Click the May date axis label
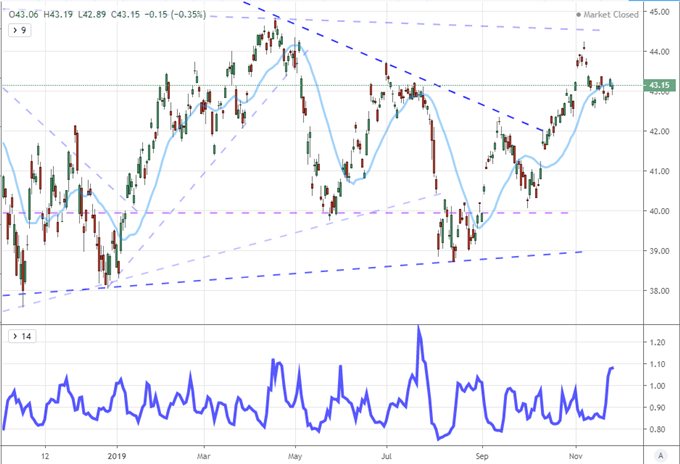680x464 pixels. (295, 456)
